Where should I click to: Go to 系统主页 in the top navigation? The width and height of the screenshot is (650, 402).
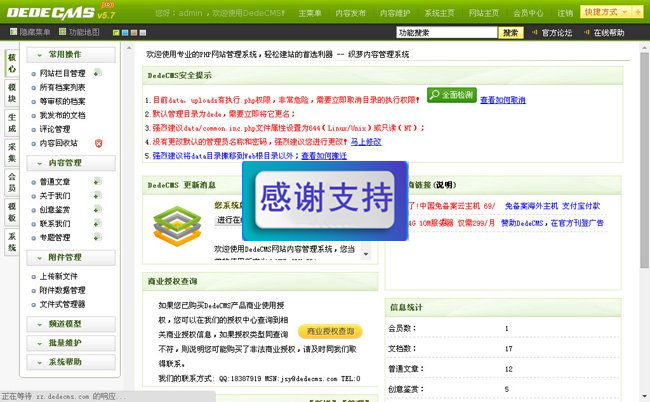pos(439,13)
